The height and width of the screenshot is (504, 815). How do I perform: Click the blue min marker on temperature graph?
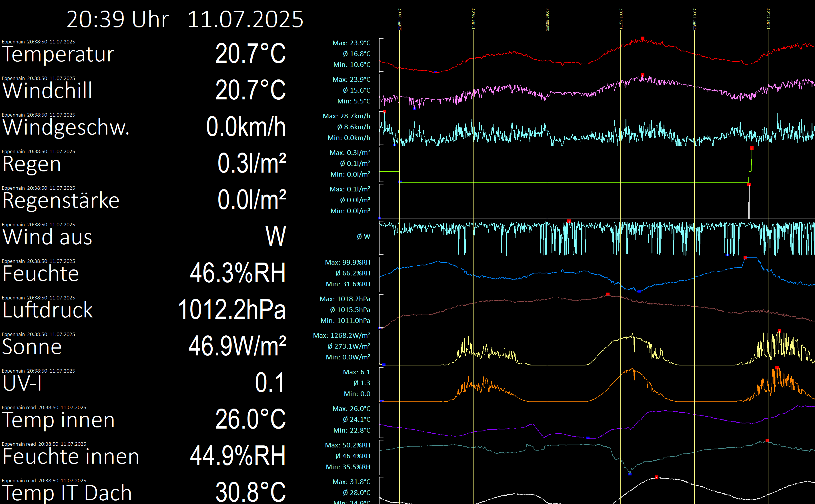point(435,72)
